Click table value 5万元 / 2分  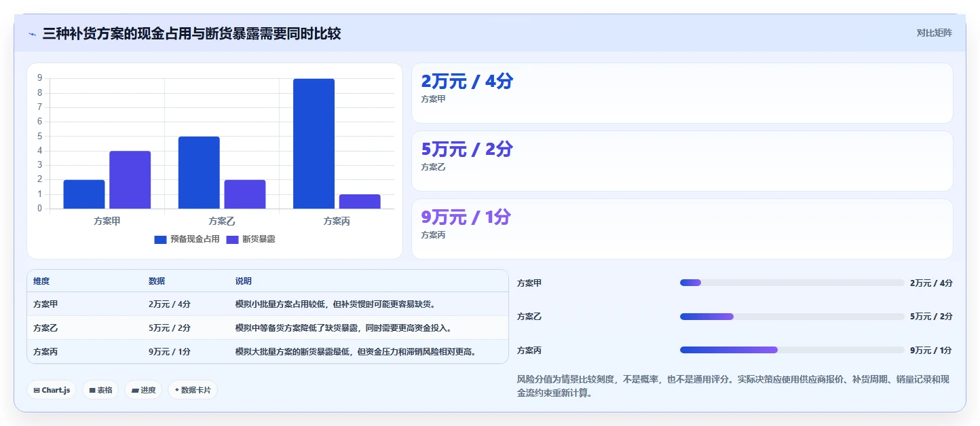click(170, 328)
